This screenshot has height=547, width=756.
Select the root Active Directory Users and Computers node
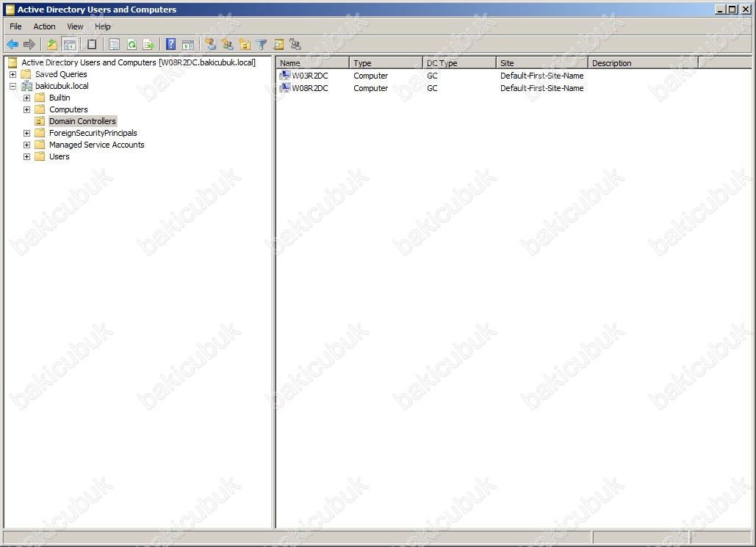pos(138,62)
